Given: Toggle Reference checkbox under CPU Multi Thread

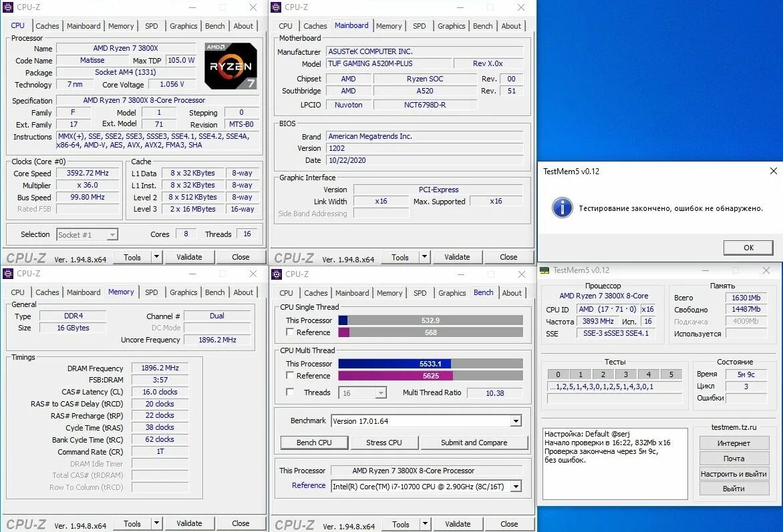Looking at the screenshot, I should (x=290, y=375).
